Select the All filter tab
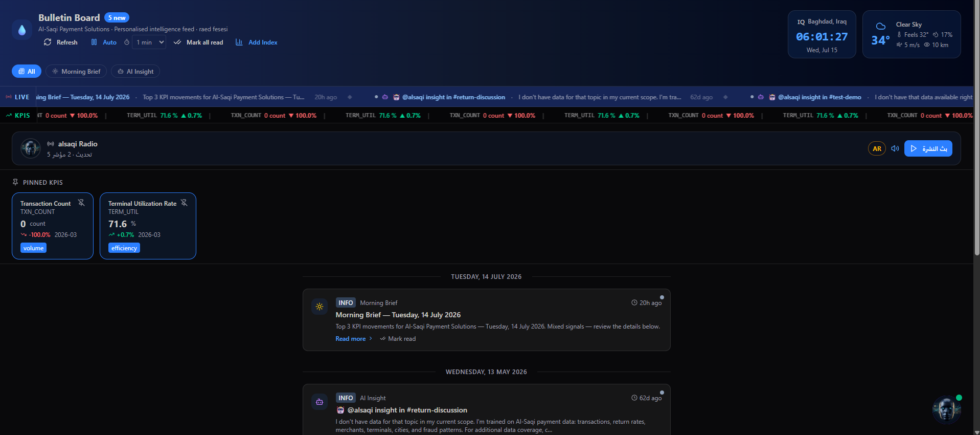Image resolution: width=980 pixels, height=435 pixels. 27,72
